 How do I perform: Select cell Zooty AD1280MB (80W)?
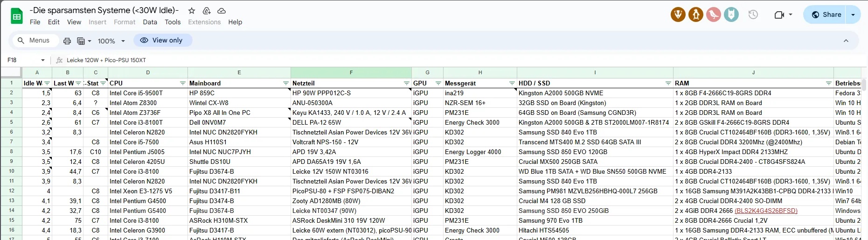[351, 201]
